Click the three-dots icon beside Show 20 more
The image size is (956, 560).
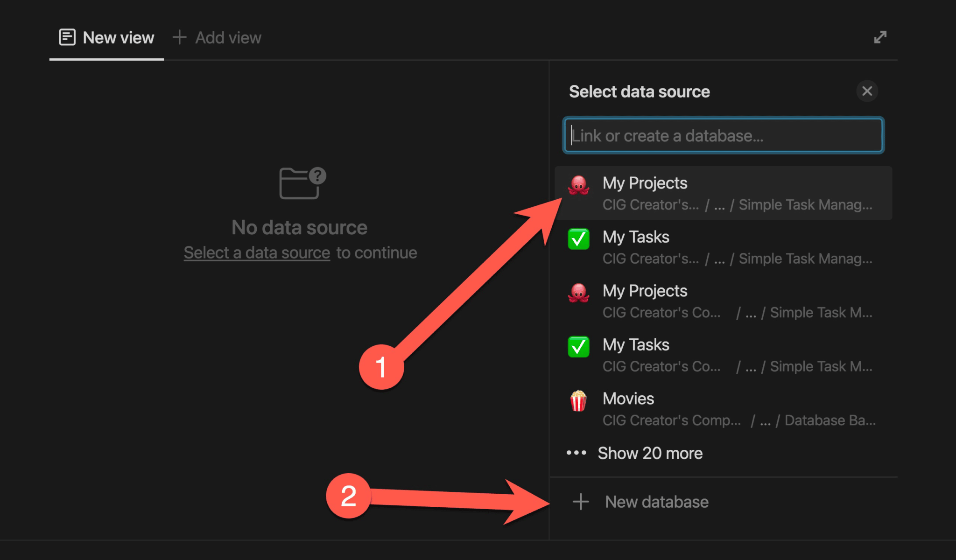coord(576,453)
